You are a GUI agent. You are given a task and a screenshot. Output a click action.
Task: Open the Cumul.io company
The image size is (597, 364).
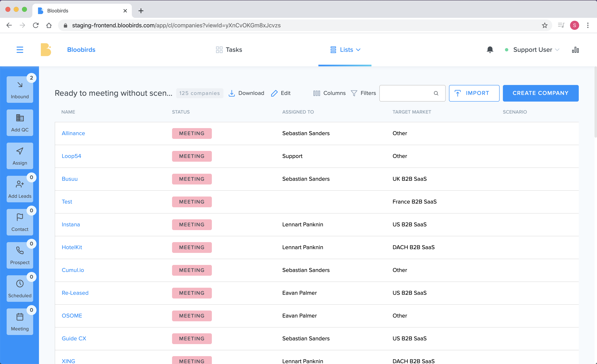pos(73,270)
